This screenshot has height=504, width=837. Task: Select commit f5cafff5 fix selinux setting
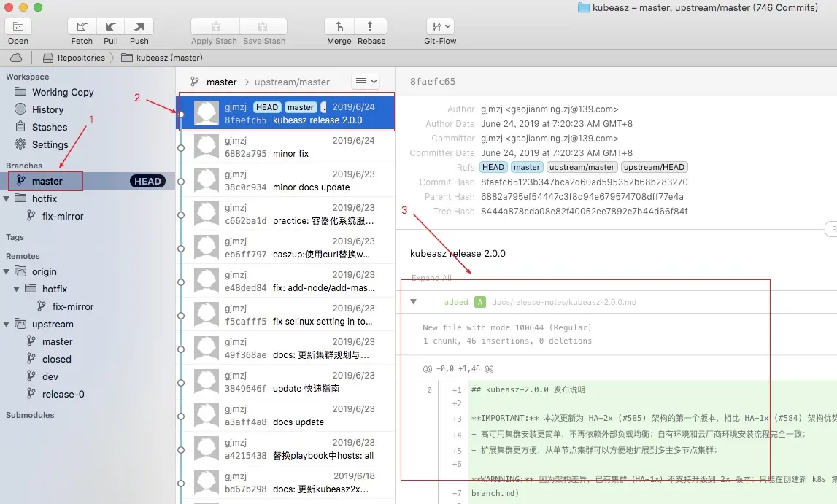[285, 314]
